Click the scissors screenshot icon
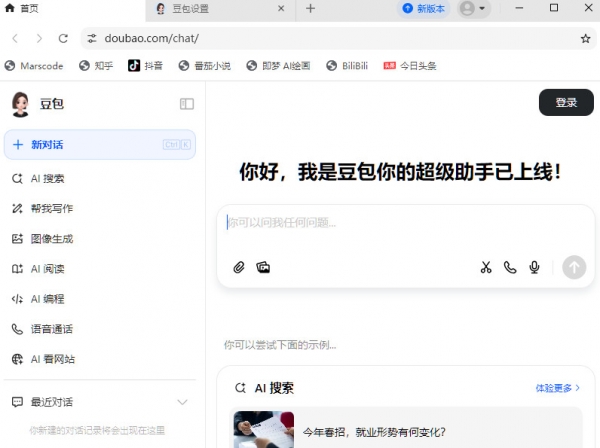This screenshot has height=448, width=600. [486, 267]
